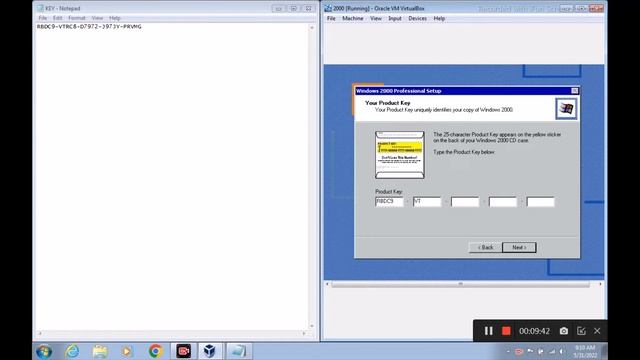Open the VirtualBox View menu
The image size is (640, 360).
coord(376,18)
